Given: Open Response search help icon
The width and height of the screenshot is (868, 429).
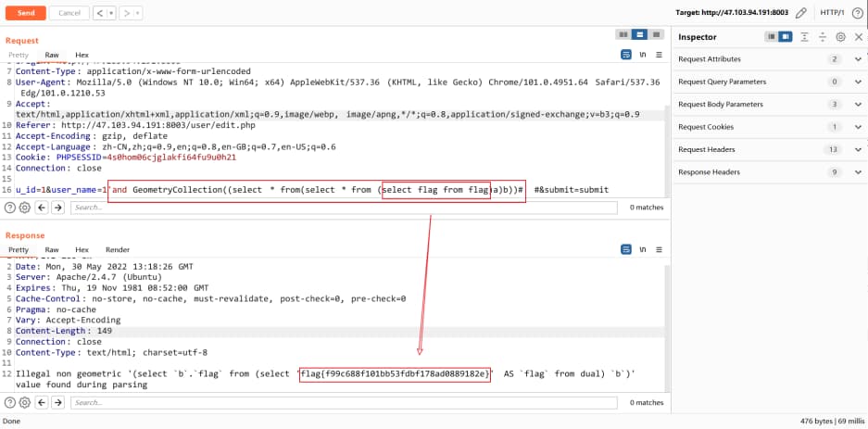Looking at the screenshot, I should [x=10, y=402].
